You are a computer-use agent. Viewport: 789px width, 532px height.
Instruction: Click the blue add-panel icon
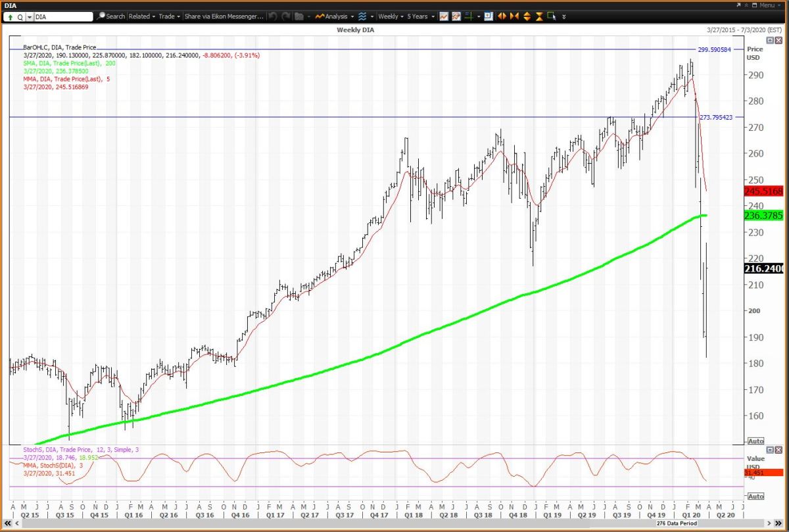coord(489,16)
